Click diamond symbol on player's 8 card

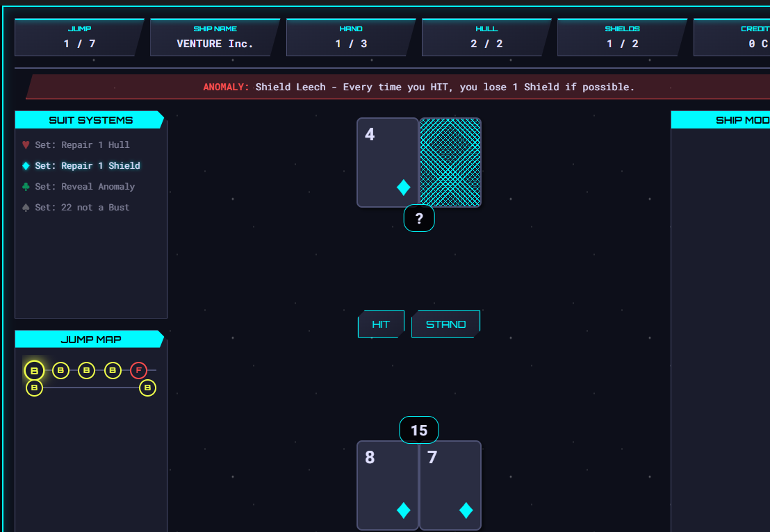click(x=404, y=510)
